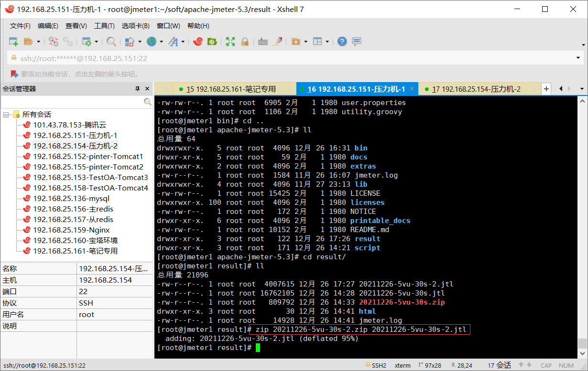Click the status bar up arrow icon
The height and width of the screenshot is (371, 588).
(x=522, y=365)
